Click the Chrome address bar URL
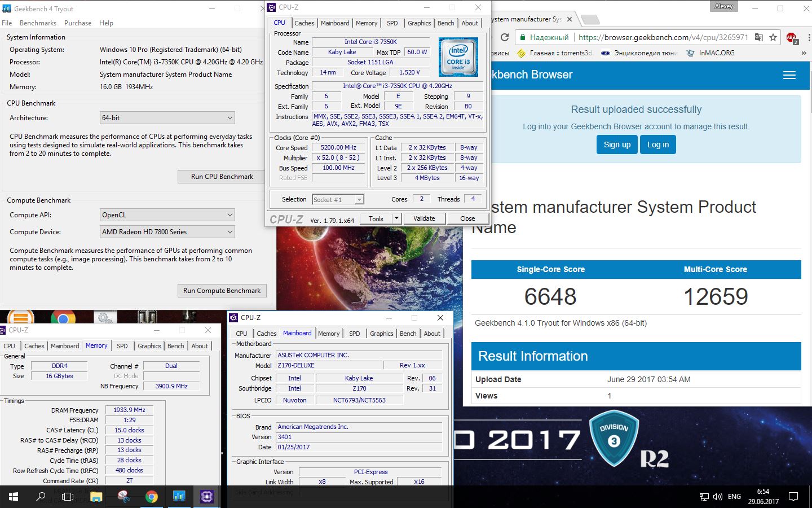Screen dimensions: 812x508 (x=663, y=37)
